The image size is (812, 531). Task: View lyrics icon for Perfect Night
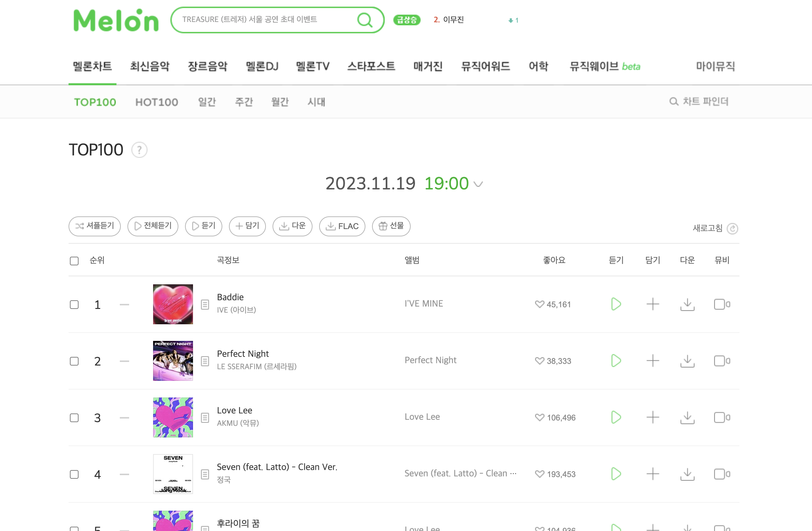coord(205,361)
